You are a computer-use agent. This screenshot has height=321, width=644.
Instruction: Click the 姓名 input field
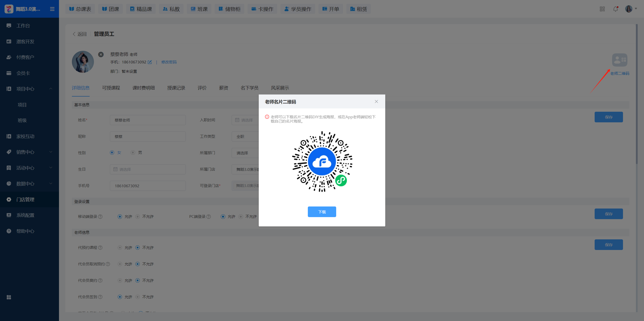[148, 120]
